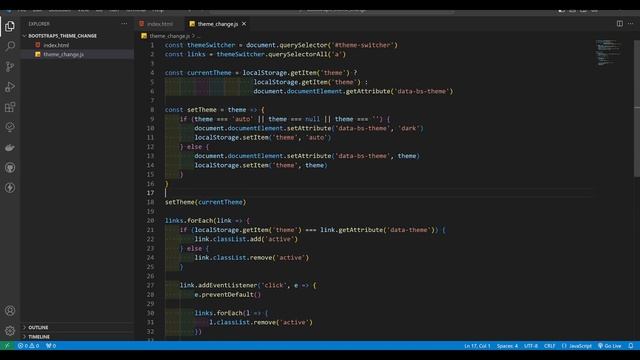Open index.html in the Explorer tree
The width and height of the screenshot is (640, 360).
[x=56, y=45]
